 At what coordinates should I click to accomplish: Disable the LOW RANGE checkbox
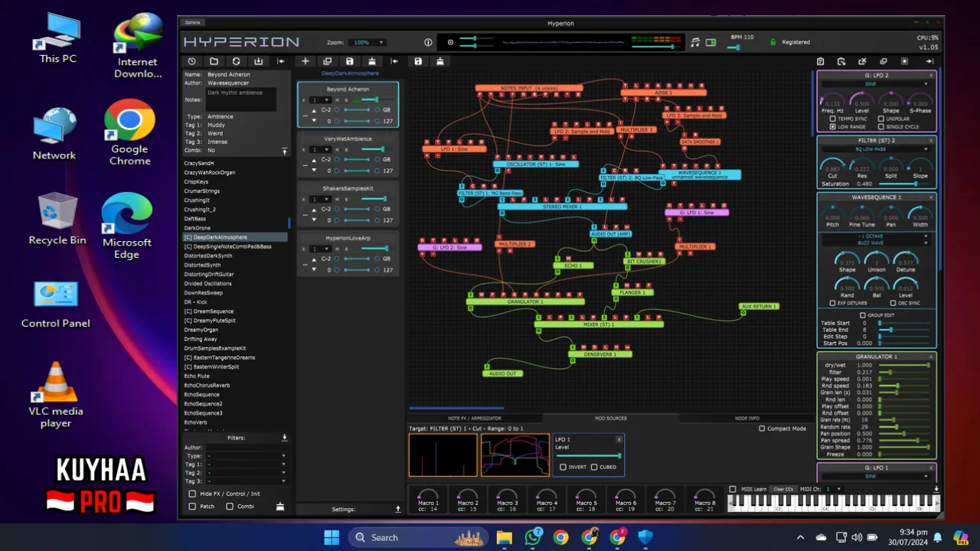832,126
